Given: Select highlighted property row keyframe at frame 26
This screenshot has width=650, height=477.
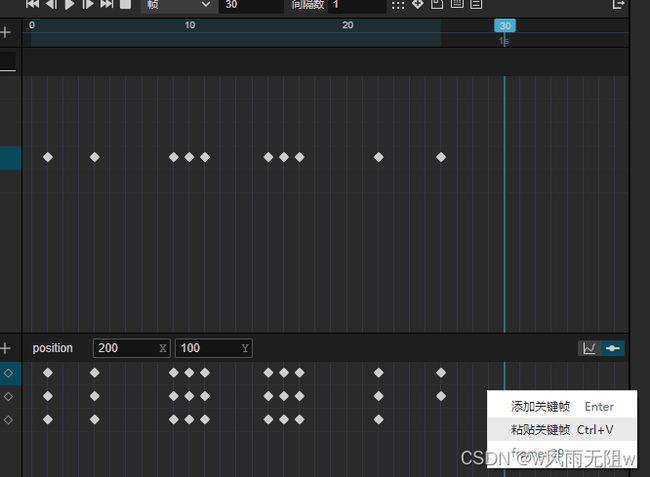Looking at the screenshot, I should click(x=441, y=373).
